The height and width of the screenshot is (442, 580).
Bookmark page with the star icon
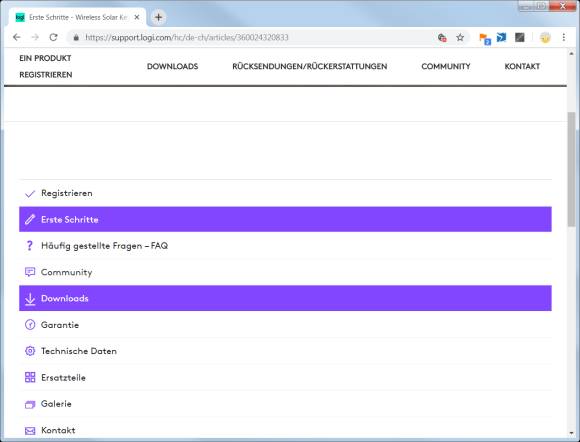460,37
